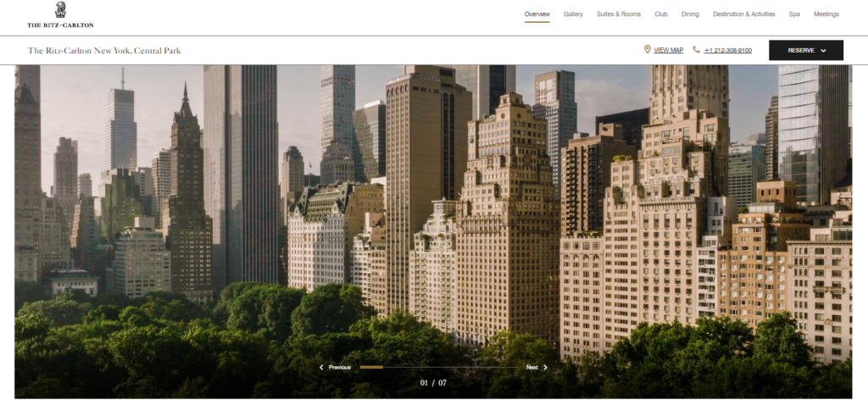Select the Club menu item
The image size is (868, 400).
pos(661,14)
